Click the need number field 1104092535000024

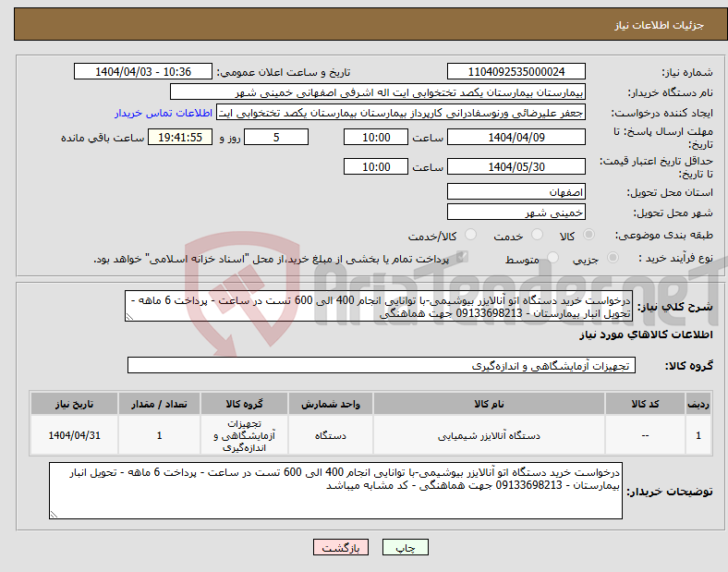click(x=516, y=71)
